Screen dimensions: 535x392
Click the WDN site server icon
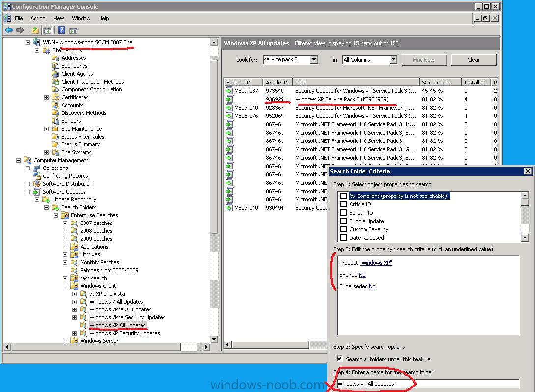[37, 42]
